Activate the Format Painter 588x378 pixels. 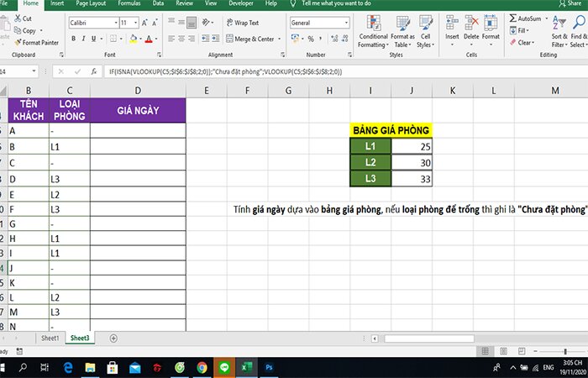(36, 42)
